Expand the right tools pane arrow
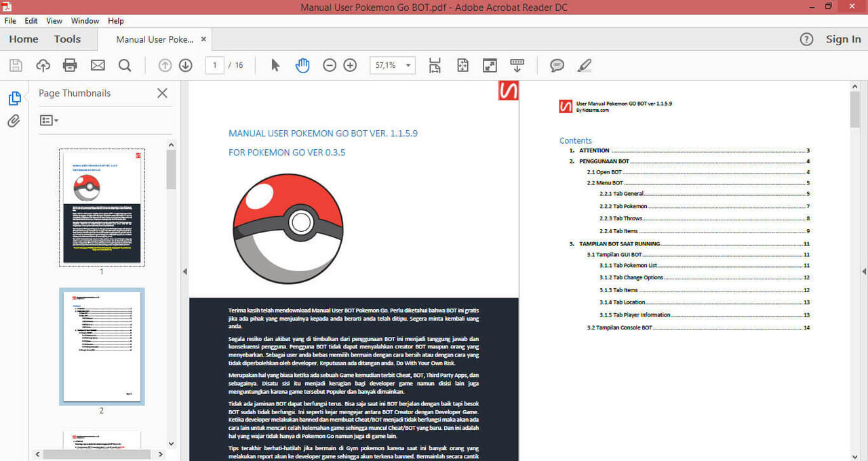The height and width of the screenshot is (461, 868). point(864,271)
